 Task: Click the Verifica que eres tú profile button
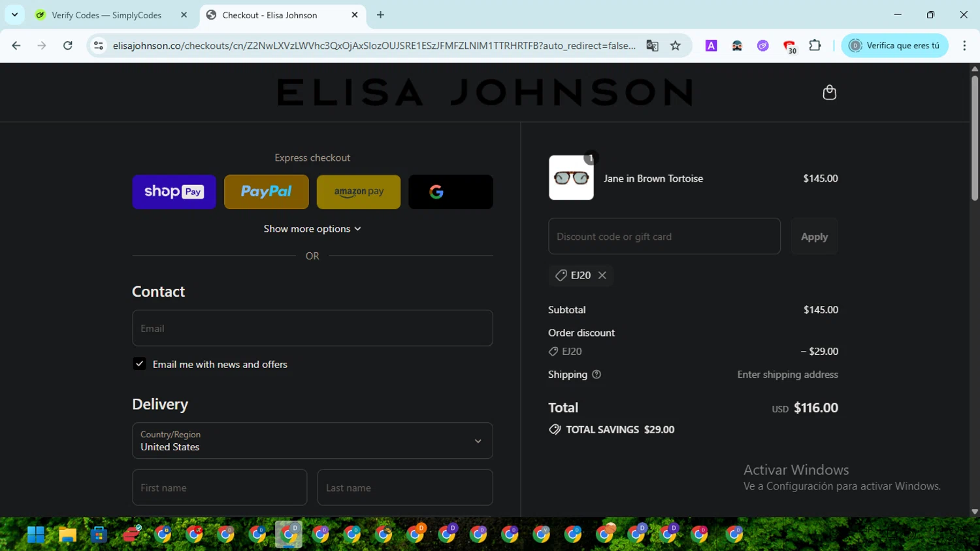(894, 45)
